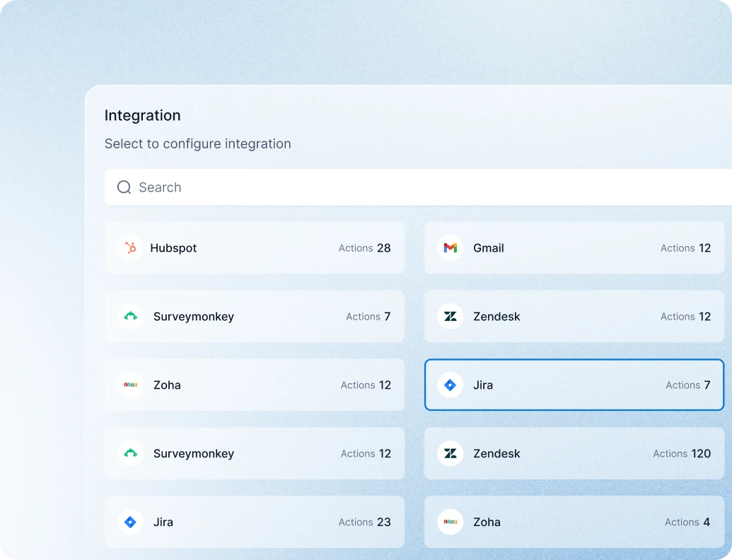
Task: Open the Gmail integration name
Action: (488, 247)
